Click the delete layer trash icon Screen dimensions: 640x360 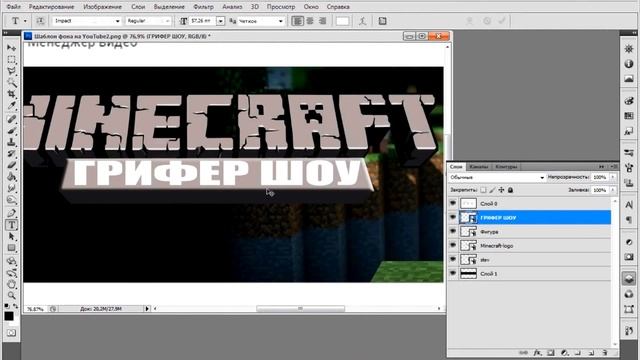tap(604, 353)
